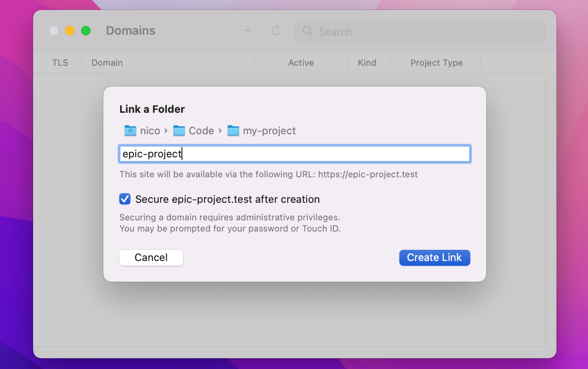The width and height of the screenshot is (588, 369).
Task: Click the green zoom window button
Action: [86, 31]
